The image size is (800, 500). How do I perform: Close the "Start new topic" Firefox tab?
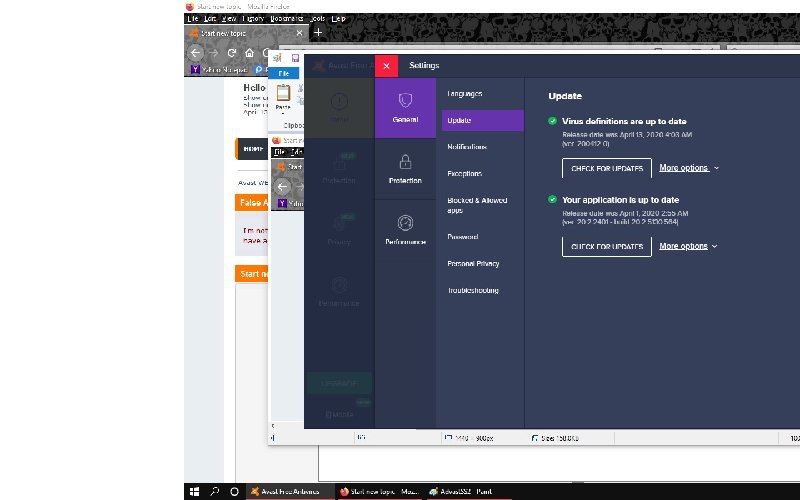click(299, 33)
